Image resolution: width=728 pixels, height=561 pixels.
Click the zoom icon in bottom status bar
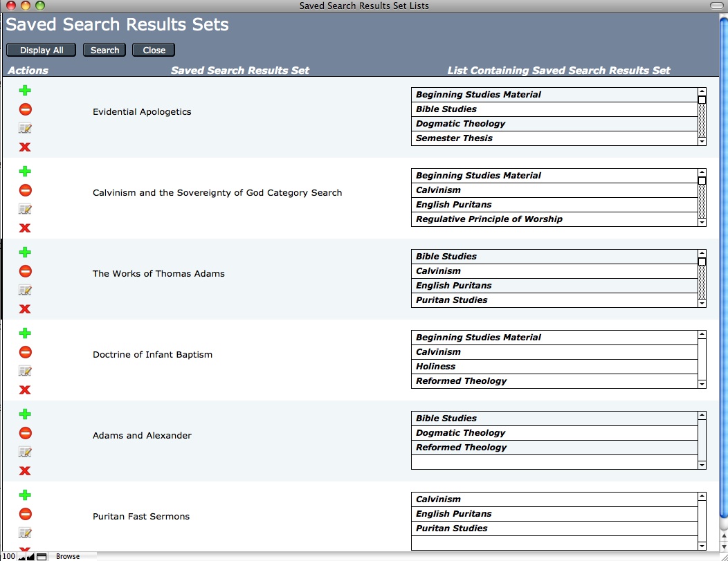30,556
